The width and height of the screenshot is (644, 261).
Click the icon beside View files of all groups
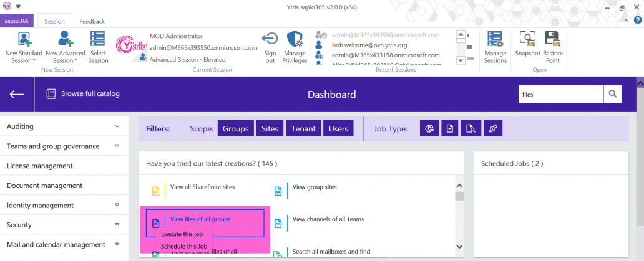click(155, 223)
